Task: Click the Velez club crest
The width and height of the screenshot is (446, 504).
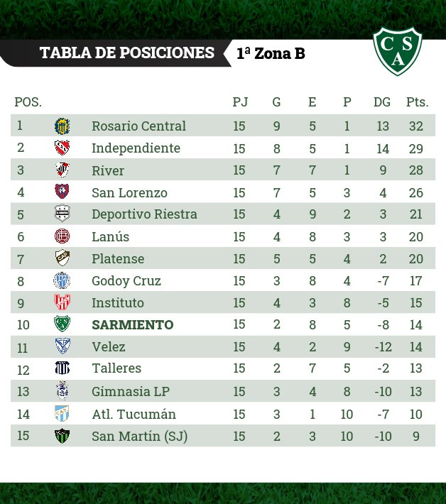Action: tap(62, 346)
